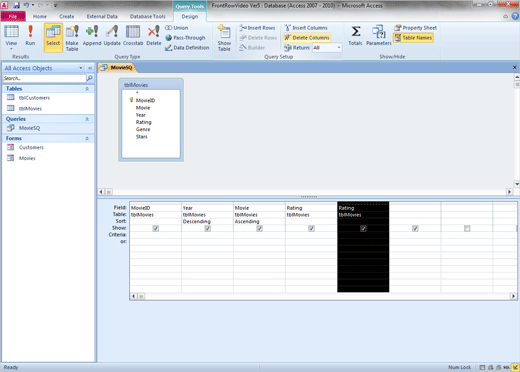520x372 pixels.
Task: Uncheck Show box for Year column
Action: (x=208, y=228)
